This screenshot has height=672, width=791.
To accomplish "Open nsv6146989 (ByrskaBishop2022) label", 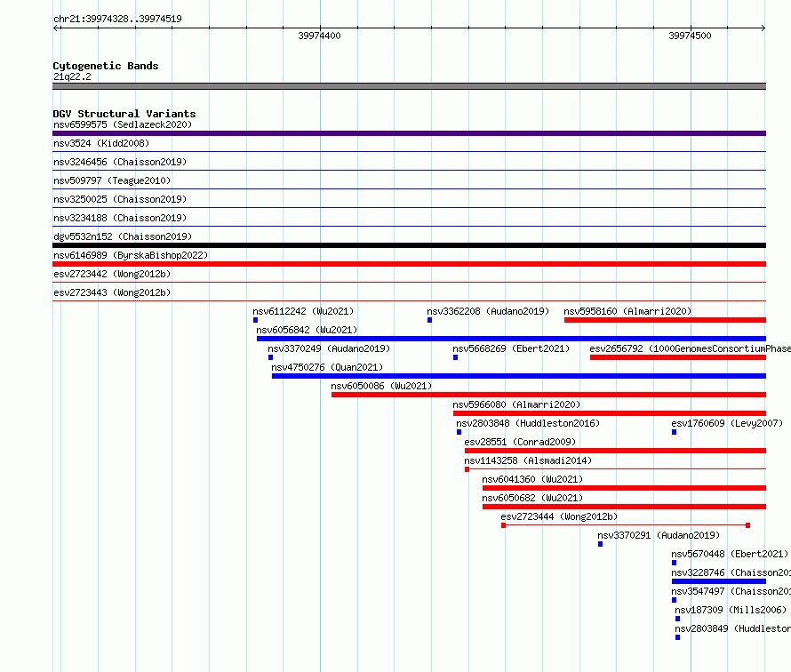I will [131, 255].
